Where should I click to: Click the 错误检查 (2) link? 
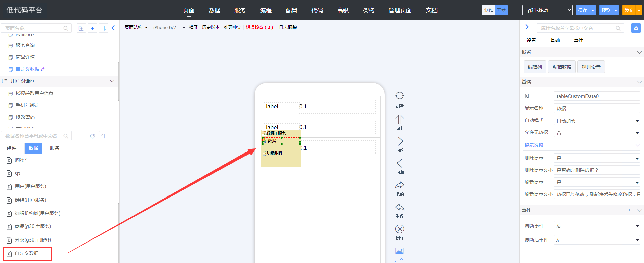coord(259,27)
